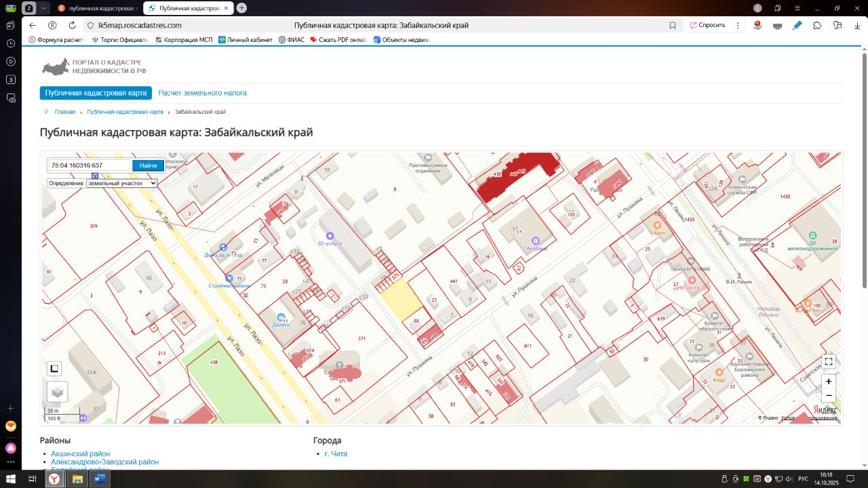Click the blue pencil extension icon

click(x=797, y=25)
